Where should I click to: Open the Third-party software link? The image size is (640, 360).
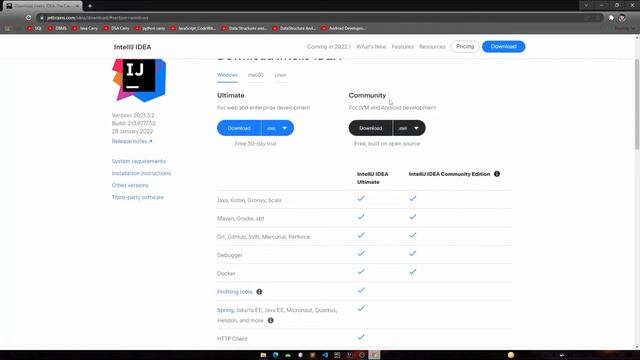[x=138, y=197]
